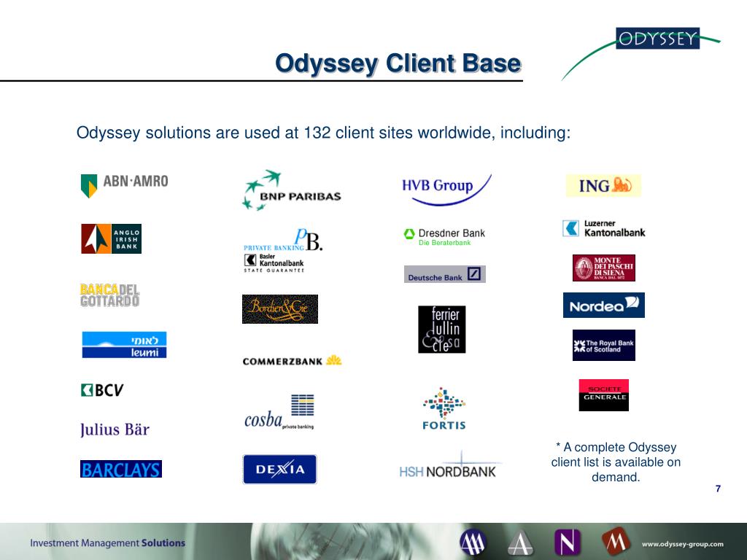Screen dimensions: 747x560
Task: Click the Investment Management Solutions text
Action: tap(108, 542)
